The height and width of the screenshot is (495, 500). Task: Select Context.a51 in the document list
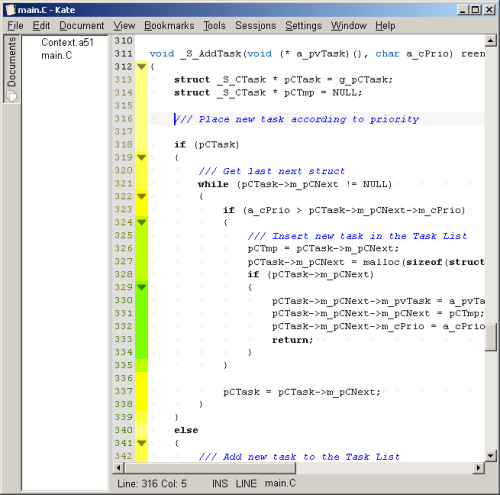click(x=67, y=42)
